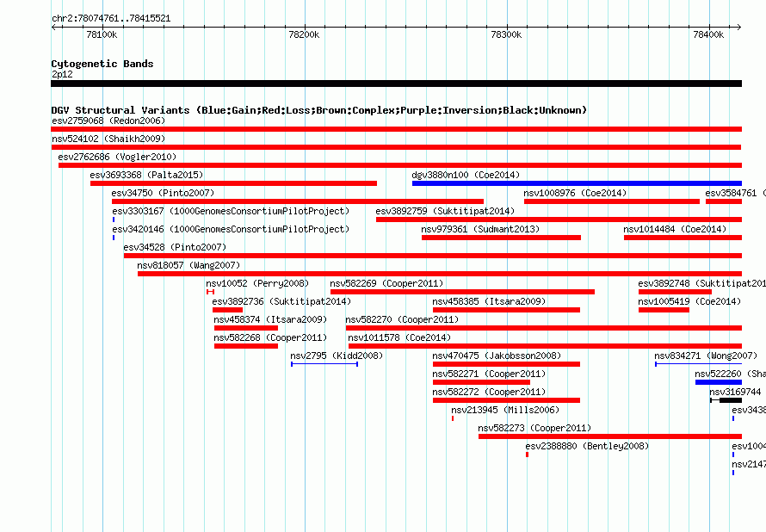
Task: Select the blue nsv2795 (Kidd2008) gain span
Action: (x=324, y=364)
